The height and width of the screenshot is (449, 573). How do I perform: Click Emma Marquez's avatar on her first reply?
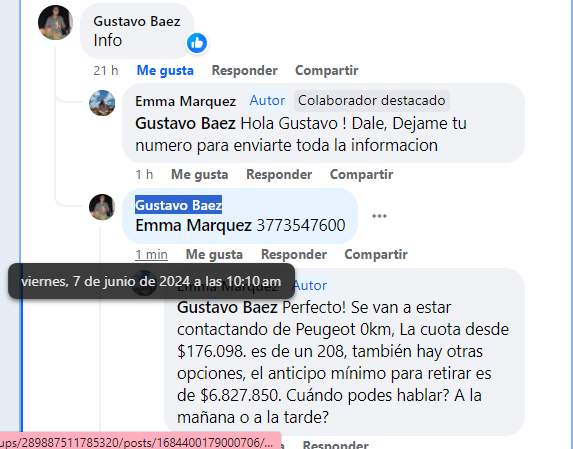pos(102,103)
